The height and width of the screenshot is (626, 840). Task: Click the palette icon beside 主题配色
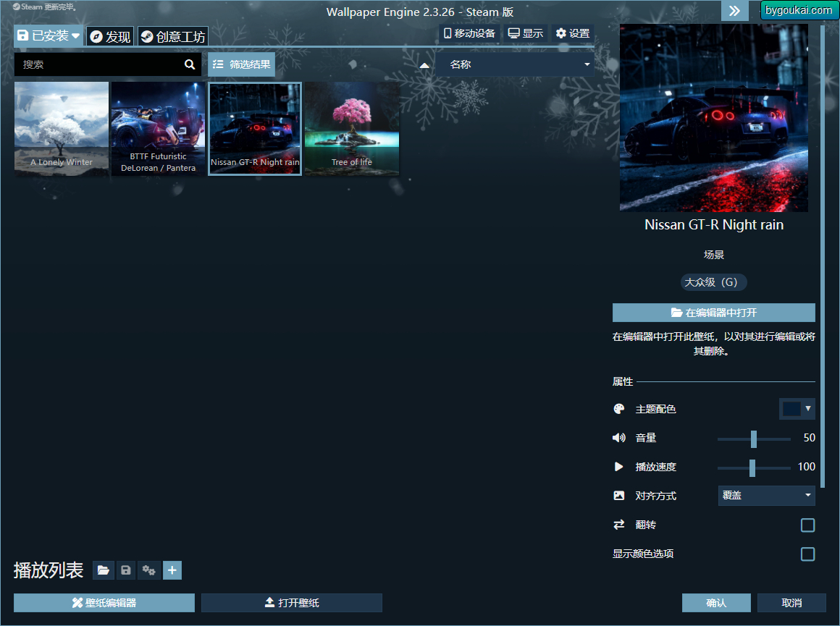pos(618,409)
